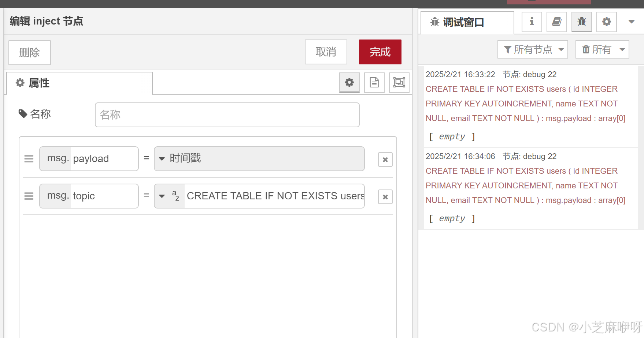Viewport: 644px width, 338px height.
Task: Expand the edit dialog to fullscreen
Action: pyautogui.click(x=399, y=83)
